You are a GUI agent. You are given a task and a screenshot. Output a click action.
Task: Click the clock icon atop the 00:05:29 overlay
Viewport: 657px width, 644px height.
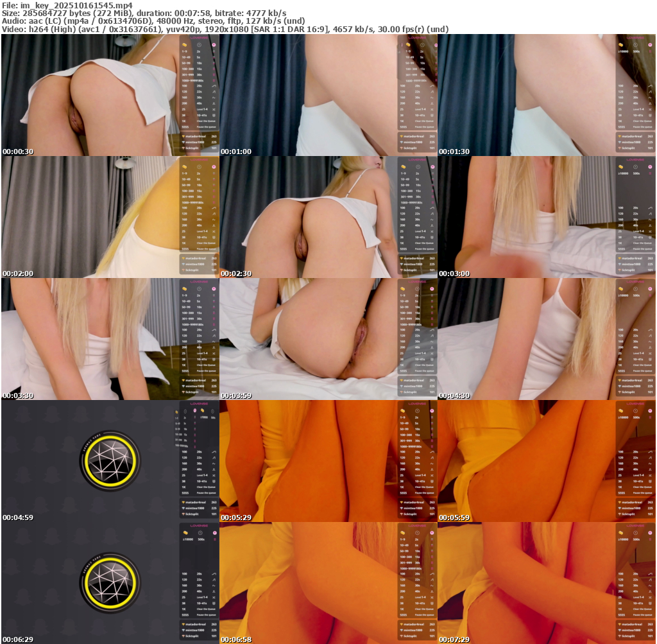417,411
